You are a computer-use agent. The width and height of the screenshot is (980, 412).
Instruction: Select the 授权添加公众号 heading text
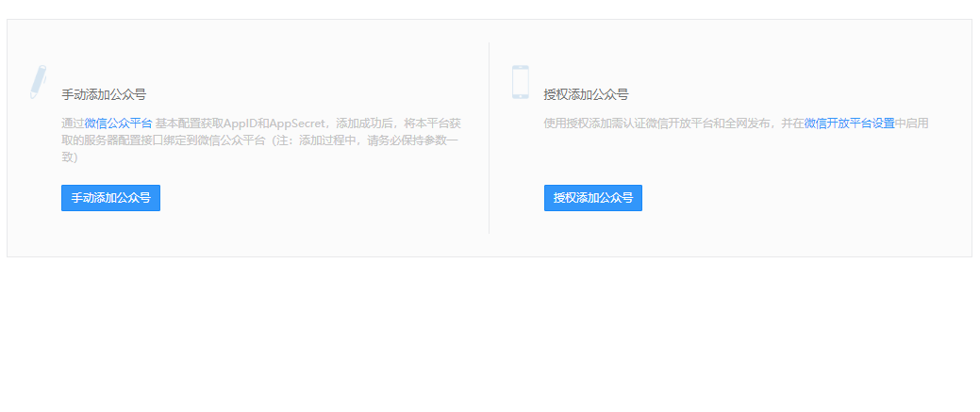coord(587,95)
